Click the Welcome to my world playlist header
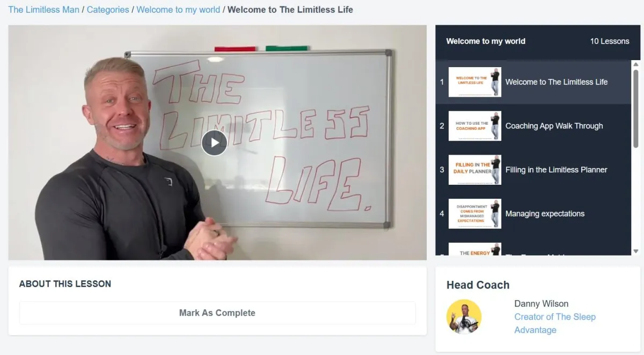This screenshot has height=355, width=644. [538, 41]
